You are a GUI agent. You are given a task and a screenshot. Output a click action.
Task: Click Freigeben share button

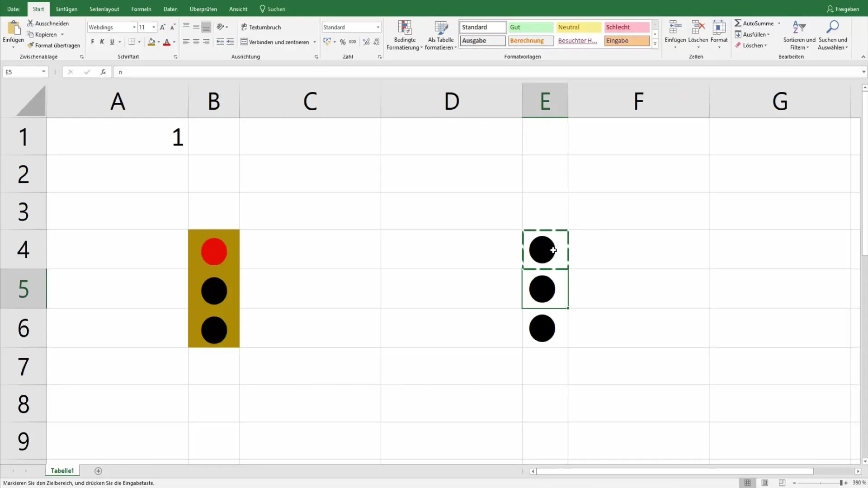click(843, 9)
